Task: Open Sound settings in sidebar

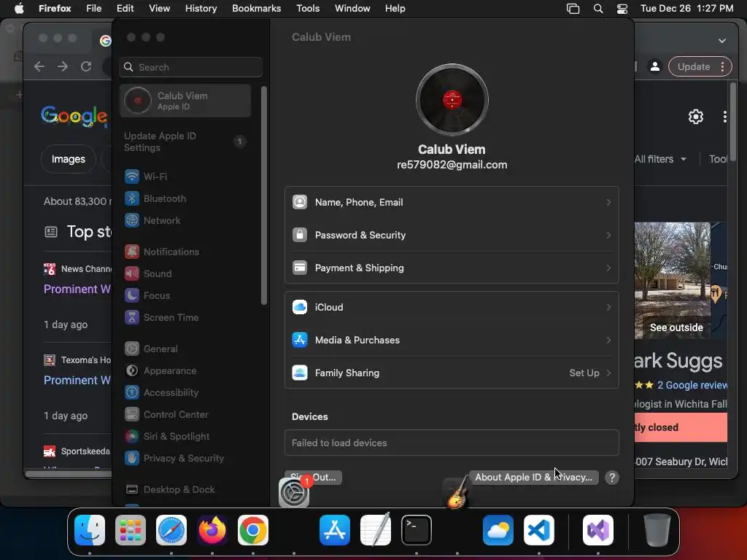Action: [147, 274]
